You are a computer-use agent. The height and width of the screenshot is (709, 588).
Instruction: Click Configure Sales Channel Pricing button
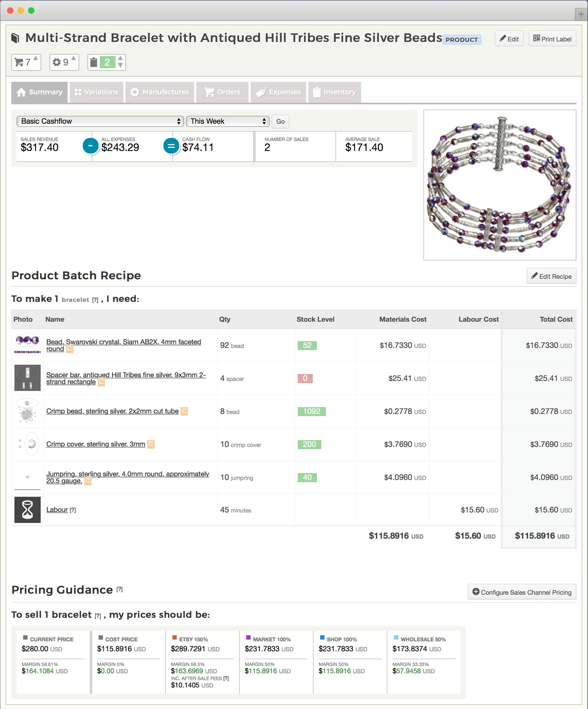[522, 592]
